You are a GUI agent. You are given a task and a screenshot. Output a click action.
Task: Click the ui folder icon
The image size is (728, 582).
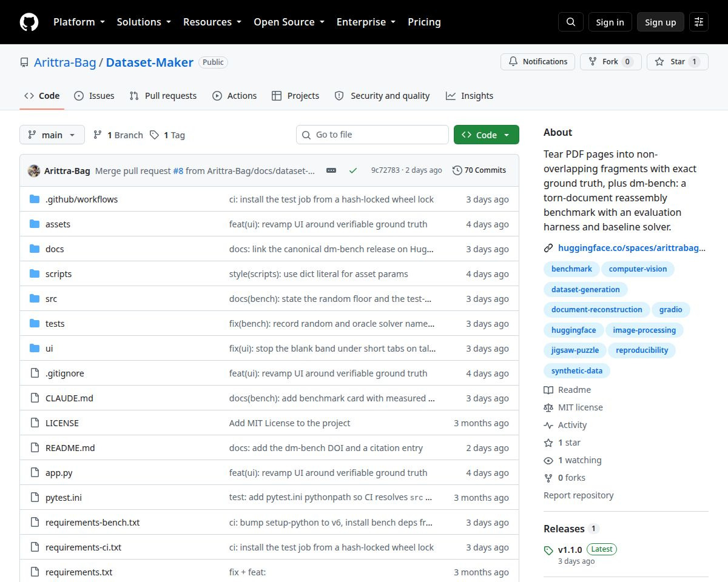tap(35, 349)
